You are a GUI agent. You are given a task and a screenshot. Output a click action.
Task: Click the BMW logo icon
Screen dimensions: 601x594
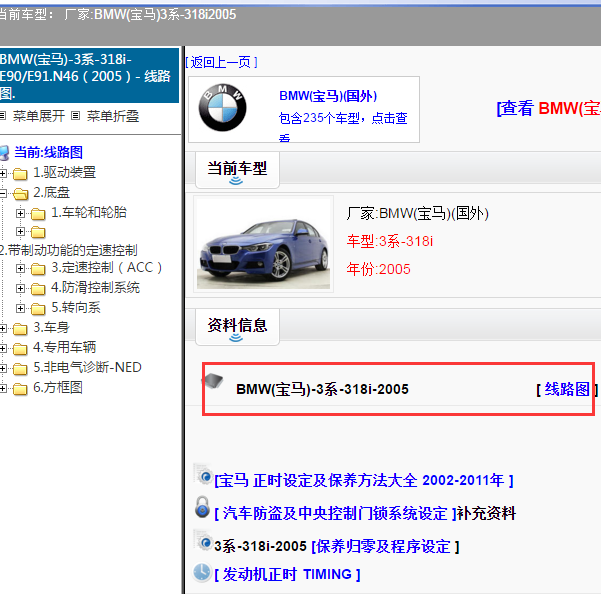tap(221, 110)
